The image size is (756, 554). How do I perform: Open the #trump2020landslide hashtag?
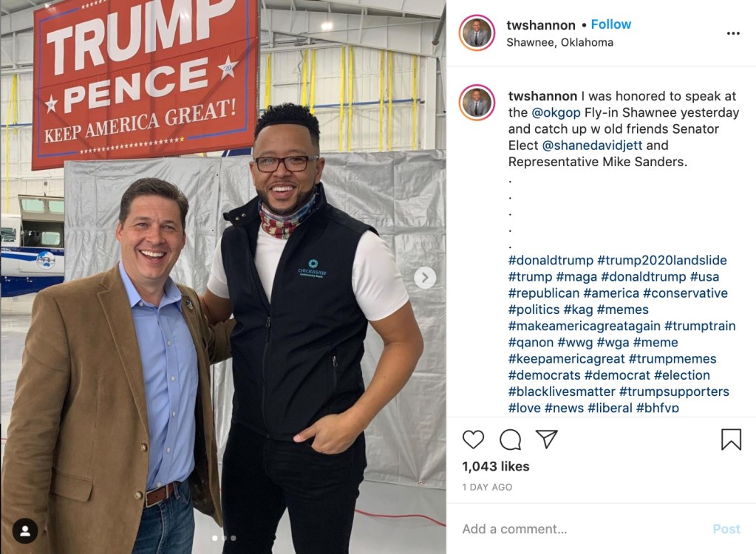[x=662, y=260]
